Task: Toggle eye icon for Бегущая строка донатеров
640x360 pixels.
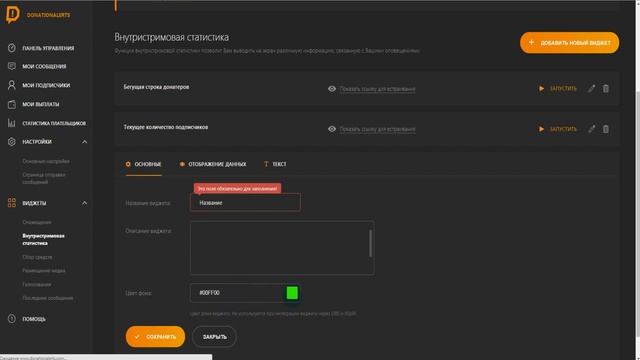Action: coord(332,89)
